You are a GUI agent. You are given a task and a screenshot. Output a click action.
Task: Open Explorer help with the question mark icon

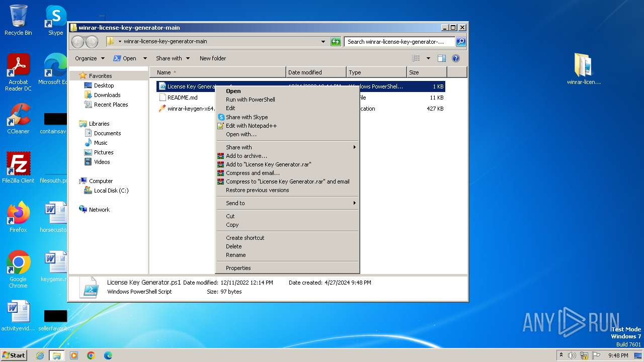click(456, 58)
